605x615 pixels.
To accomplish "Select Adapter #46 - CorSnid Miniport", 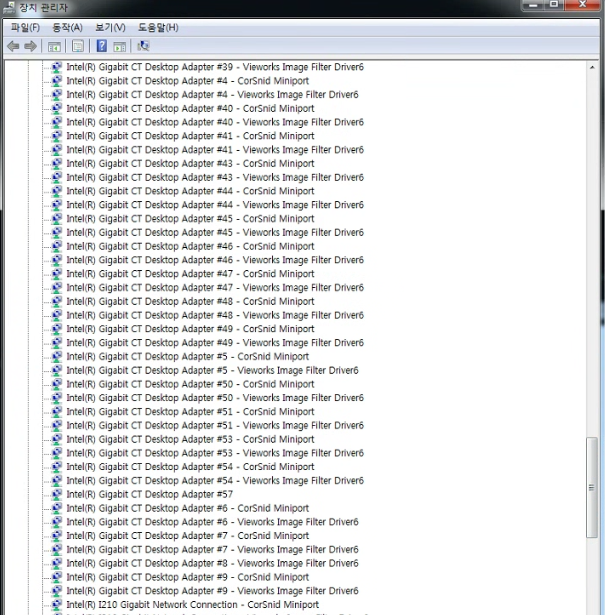I will coord(190,246).
